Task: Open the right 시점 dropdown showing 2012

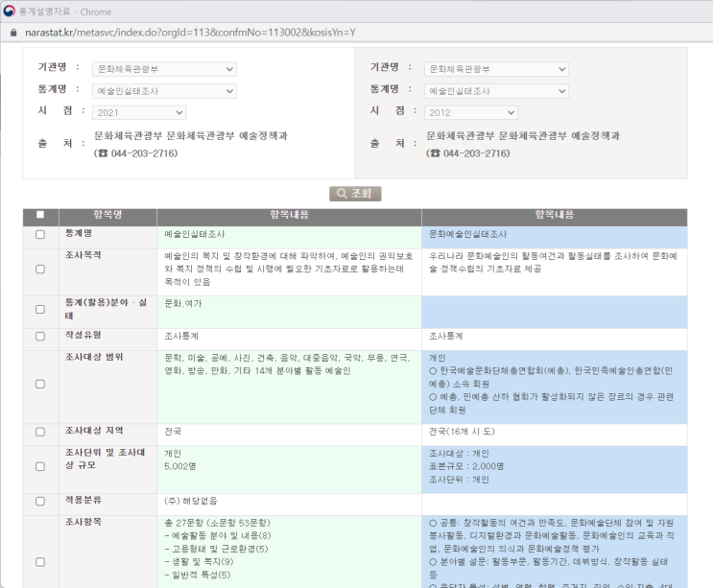Action: pyautogui.click(x=471, y=112)
